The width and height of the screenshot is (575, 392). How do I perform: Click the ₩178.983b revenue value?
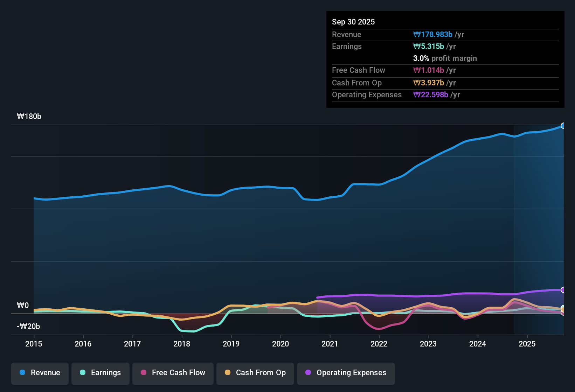coord(433,34)
